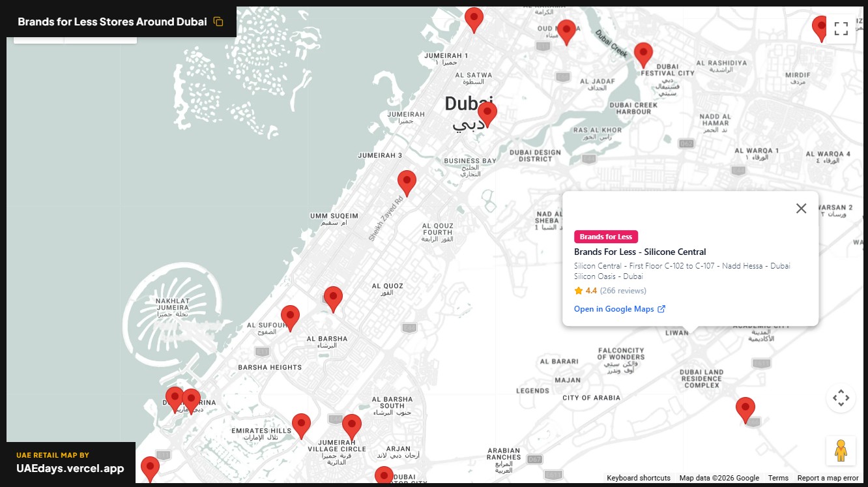Click the Al Barari map label
The height and width of the screenshot is (487, 868).
click(x=560, y=361)
